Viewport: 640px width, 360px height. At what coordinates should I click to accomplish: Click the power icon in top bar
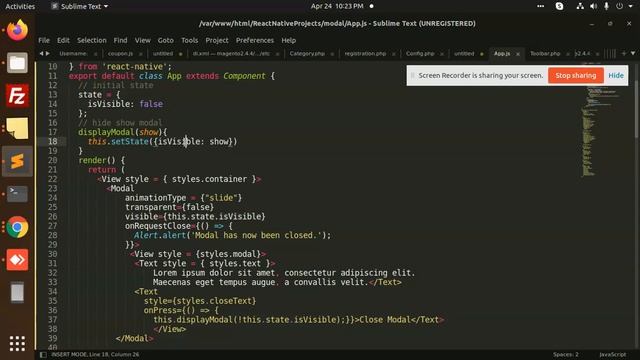tap(620, 6)
